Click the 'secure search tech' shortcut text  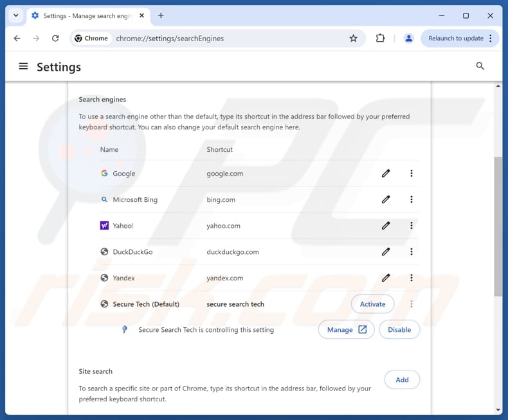[235, 304]
